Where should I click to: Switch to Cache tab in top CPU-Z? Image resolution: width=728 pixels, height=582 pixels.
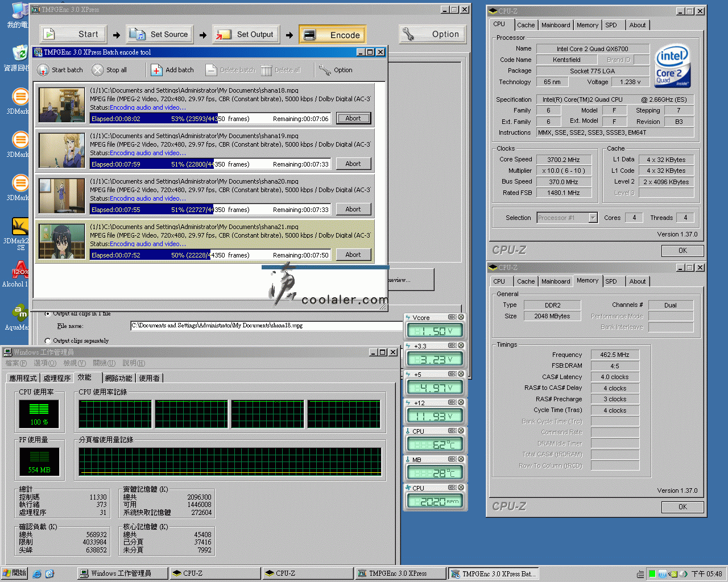point(526,25)
